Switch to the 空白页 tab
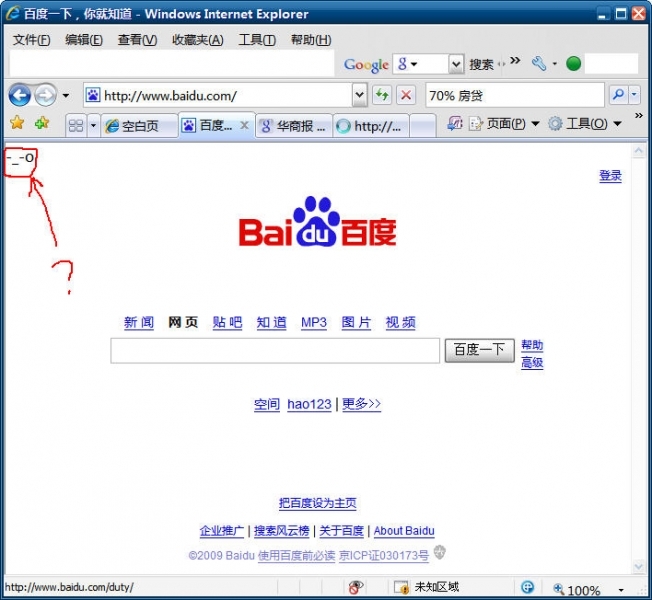Viewport: 652px width, 600px height. (139, 126)
